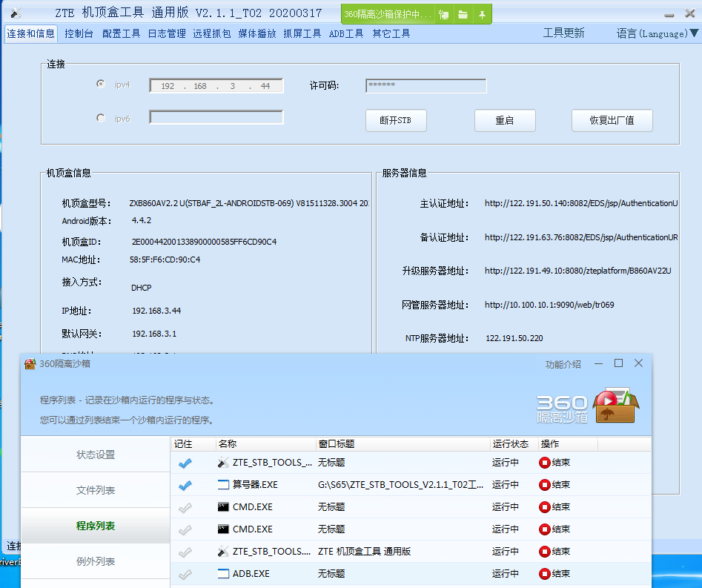Click MAC address value 58:5F:F6:CD:90:C4
This screenshot has width=702, height=588.
pos(165,260)
